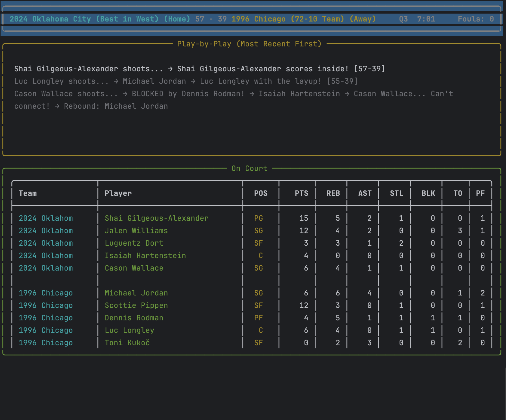
Task: Click Cason Wallace's points value "6"
Action: click(x=306, y=268)
